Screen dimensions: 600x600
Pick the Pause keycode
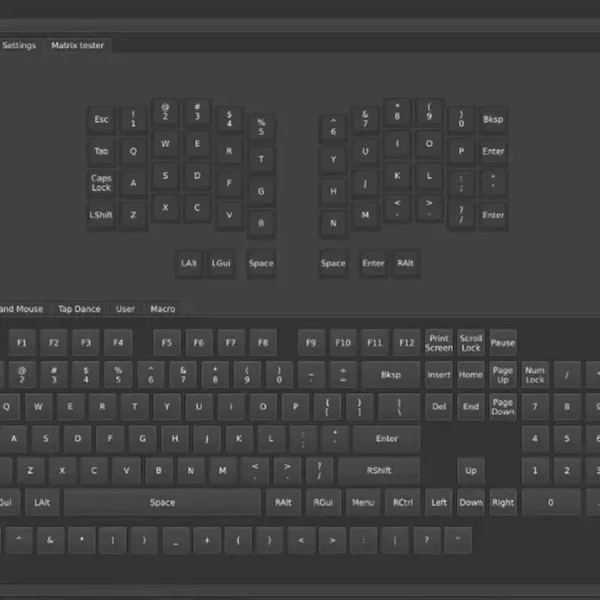tap(503, 342)
